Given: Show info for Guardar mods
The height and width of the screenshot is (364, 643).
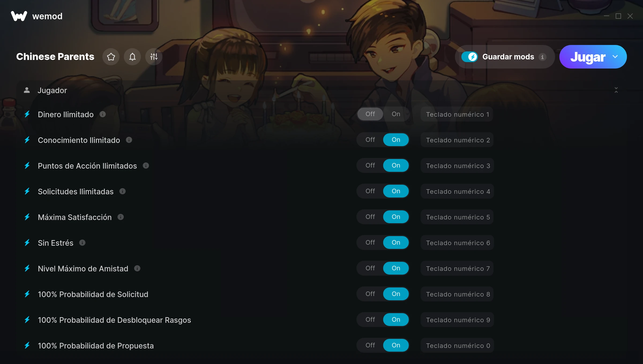Looking at the screenshot, I should 543,57.
